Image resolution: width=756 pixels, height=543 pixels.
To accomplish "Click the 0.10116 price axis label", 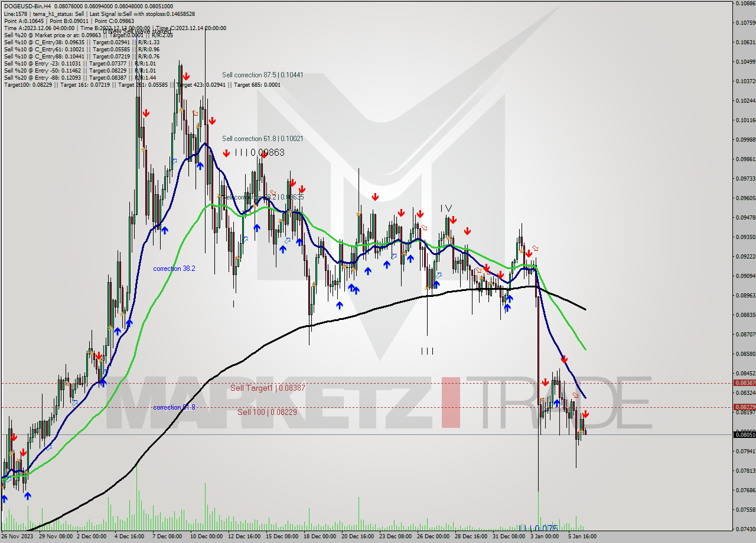I will click(x=745, y=120).
